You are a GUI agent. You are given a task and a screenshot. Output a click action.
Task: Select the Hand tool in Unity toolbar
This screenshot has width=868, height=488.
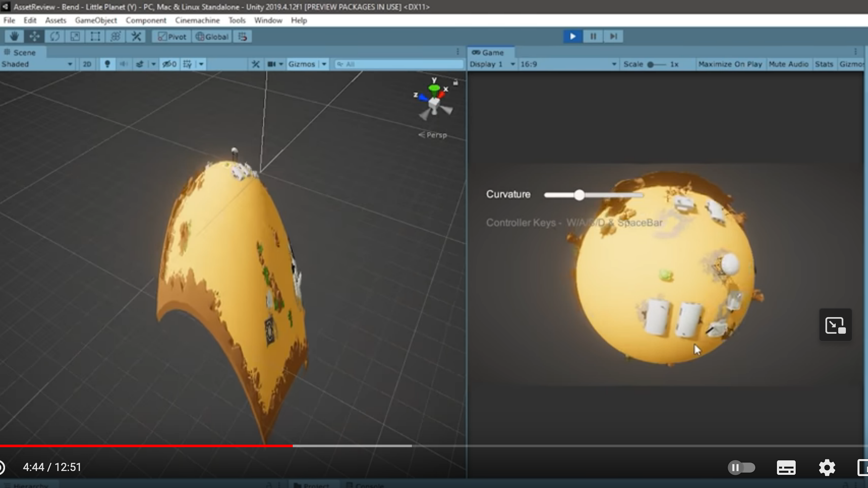pyautogui.click(x=14, y=37)
